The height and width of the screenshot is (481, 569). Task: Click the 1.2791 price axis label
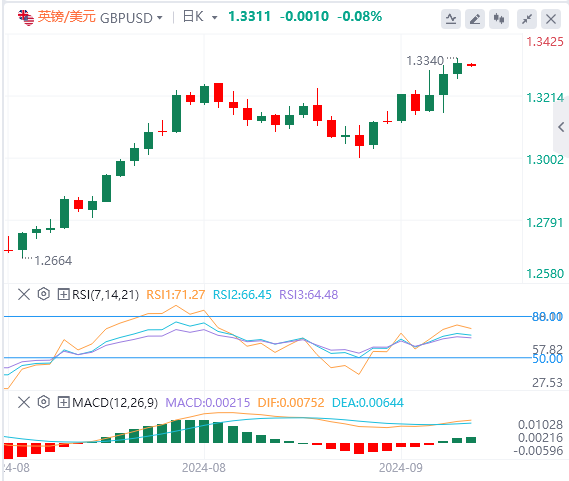[x=545, y=223]
